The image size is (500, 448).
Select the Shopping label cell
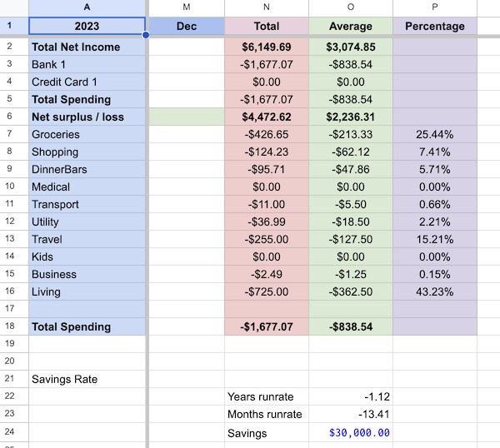pyautogui.click(x=87, y=152)
